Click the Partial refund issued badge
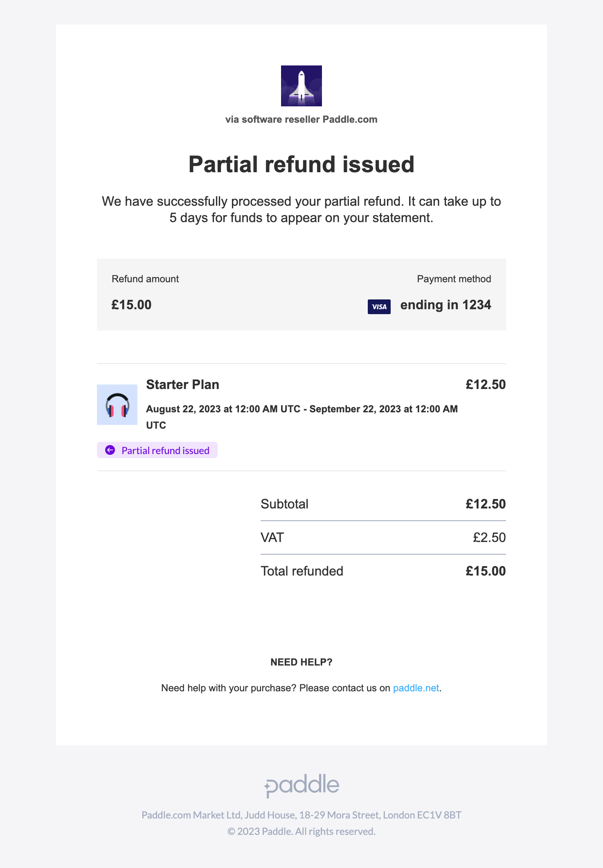The width and height of the screenshot is (603, 868). 157,450
